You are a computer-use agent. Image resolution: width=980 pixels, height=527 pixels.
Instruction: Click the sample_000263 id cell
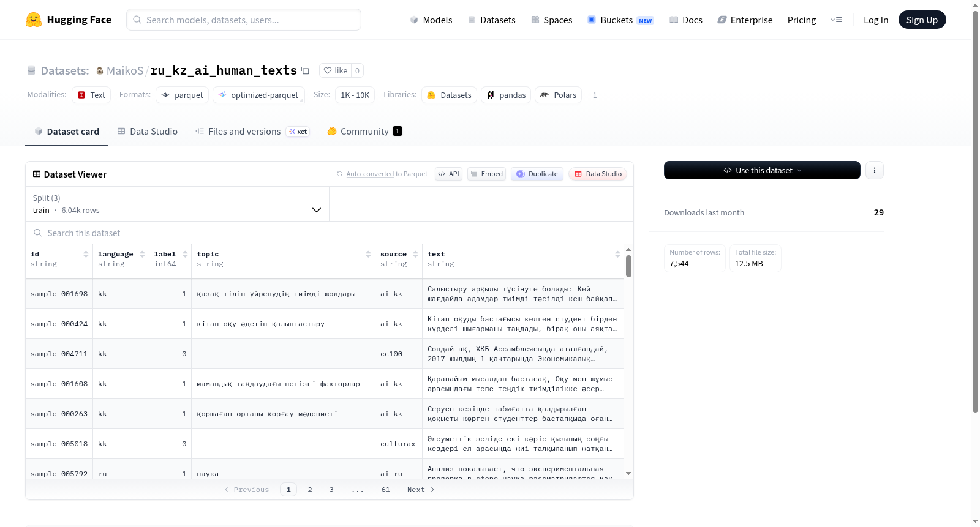59,414
